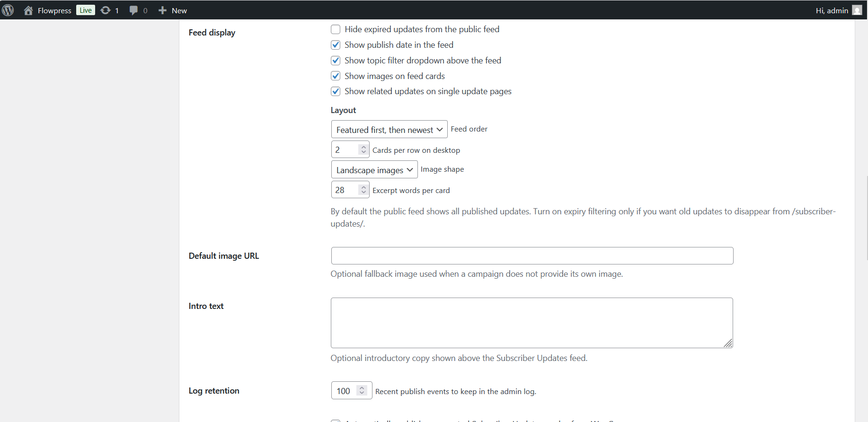The image size is (868, 422).
Task: Increase Cards per row using up arrow
Action: [363, 147]
